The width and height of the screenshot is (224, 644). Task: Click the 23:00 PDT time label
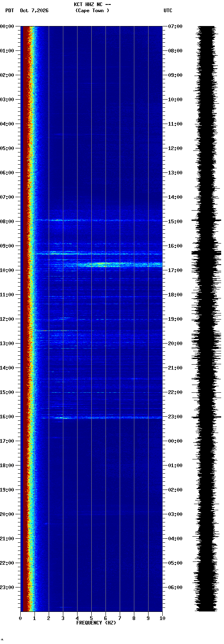coord(7,587)
